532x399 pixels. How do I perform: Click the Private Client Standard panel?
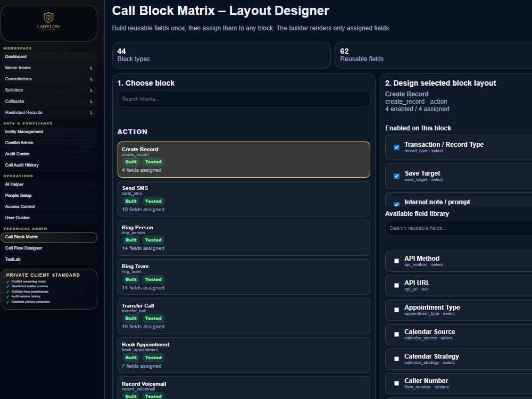point(49,289)
